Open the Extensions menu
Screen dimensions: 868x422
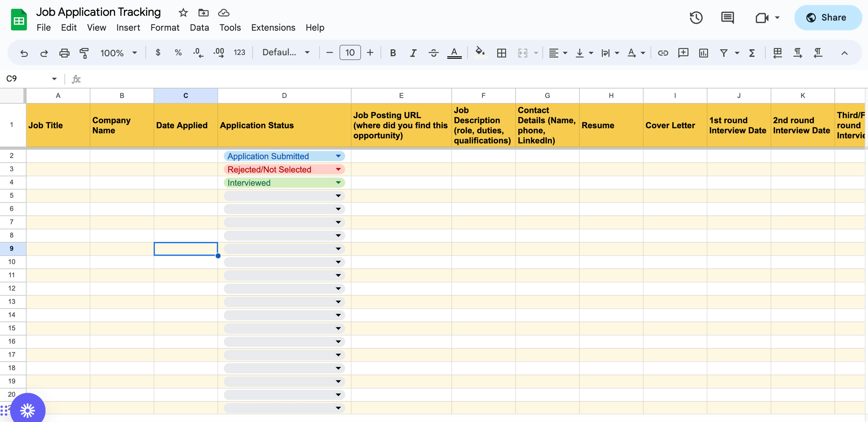(x=273, y=27)
